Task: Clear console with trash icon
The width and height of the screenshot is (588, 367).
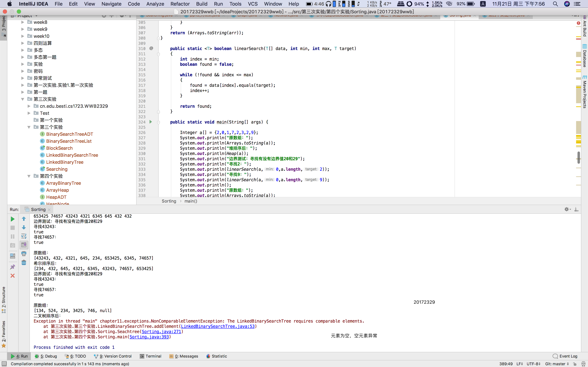Action: tap(24, 262)
